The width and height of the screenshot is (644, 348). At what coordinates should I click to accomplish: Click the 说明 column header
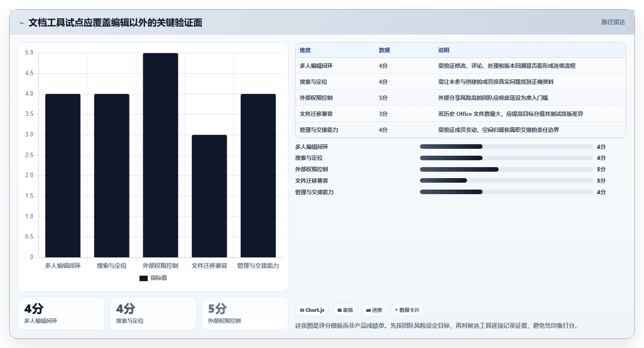(444, 50)
